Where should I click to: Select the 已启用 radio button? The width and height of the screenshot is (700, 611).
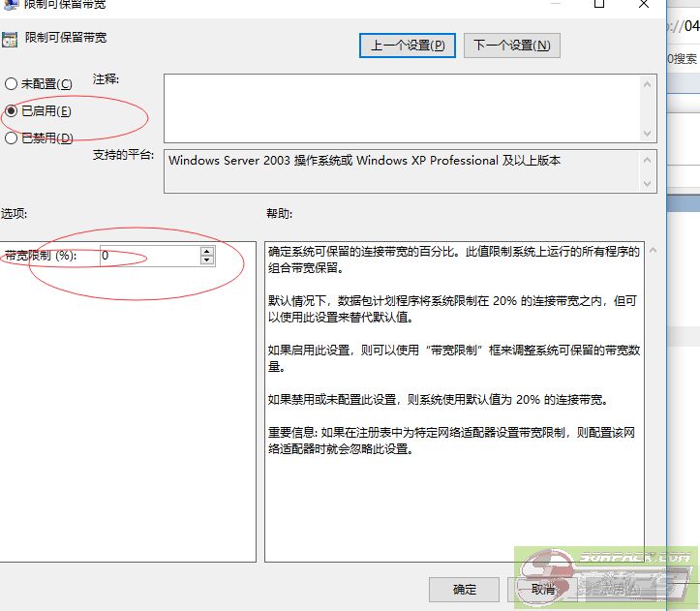[12, 111]
